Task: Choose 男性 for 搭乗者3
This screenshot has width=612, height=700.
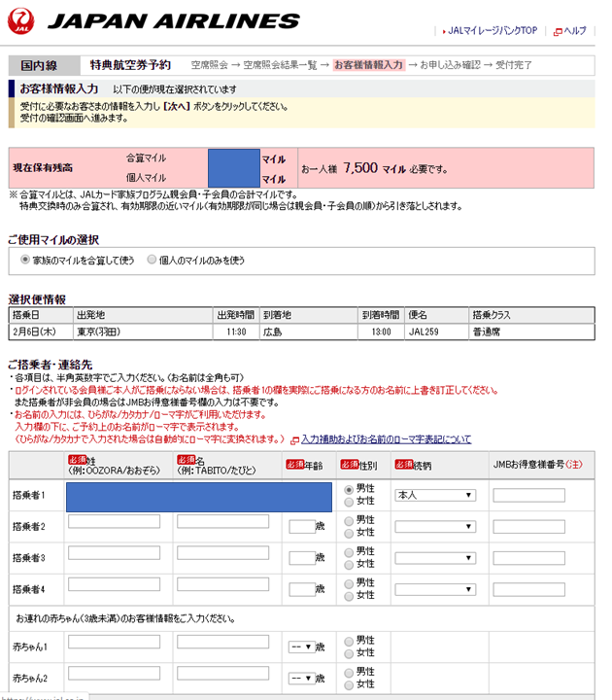Action: pyautogui.click(x=349, y=552)
